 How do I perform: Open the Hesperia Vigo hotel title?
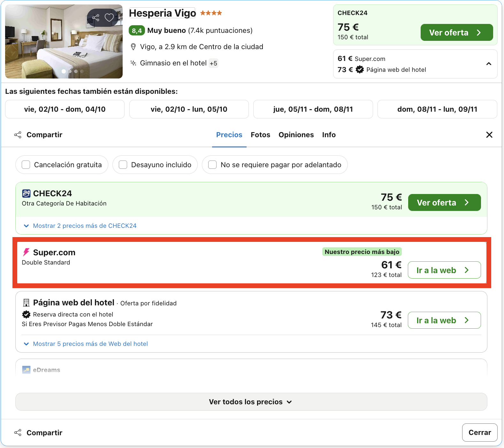click(x=162, y=13)
